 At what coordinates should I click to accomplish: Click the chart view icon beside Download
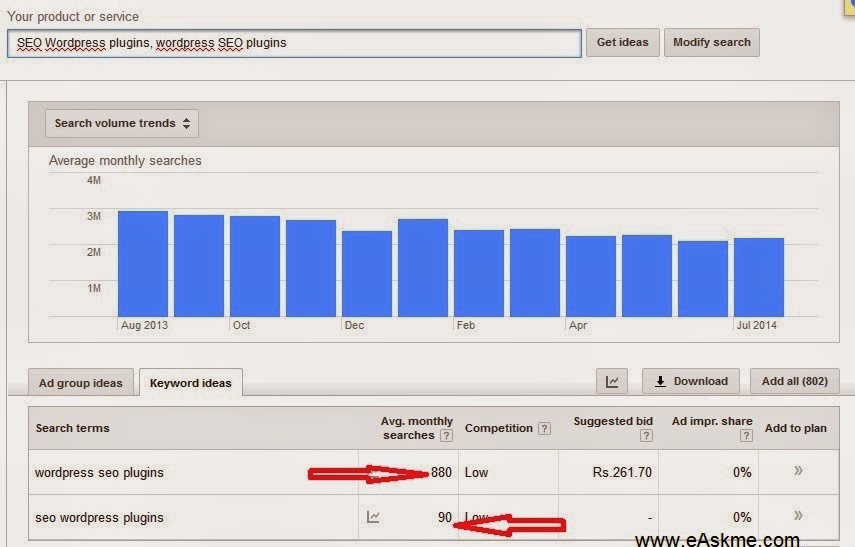point(612,381)
